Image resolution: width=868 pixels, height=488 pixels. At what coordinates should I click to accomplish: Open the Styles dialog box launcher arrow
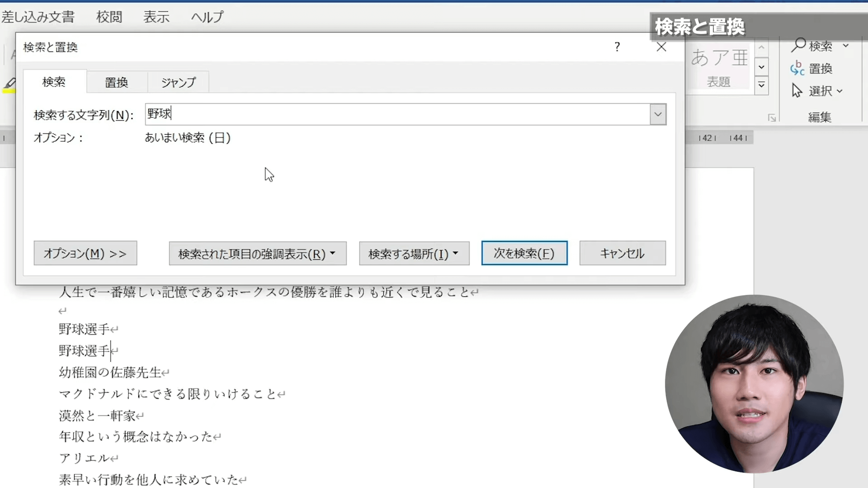tap(772, 118)
